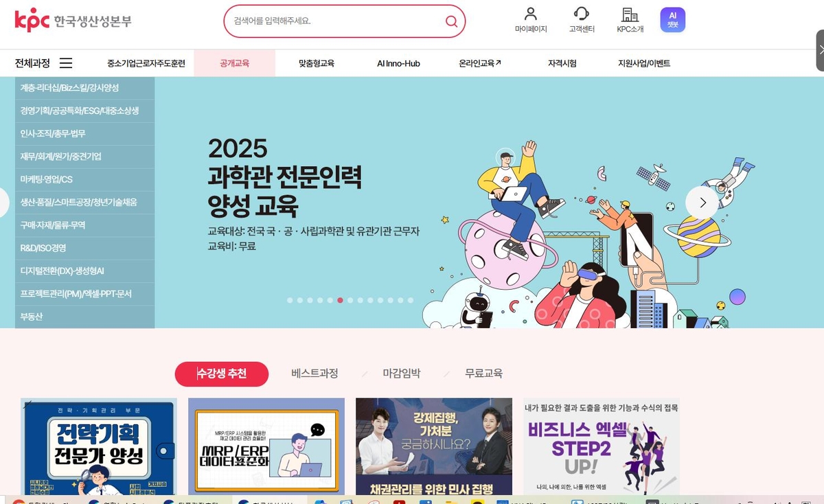The width and height of the screenshot is (824, 504).
Task: Select the active red carousel dot
Action: [340, 300]
